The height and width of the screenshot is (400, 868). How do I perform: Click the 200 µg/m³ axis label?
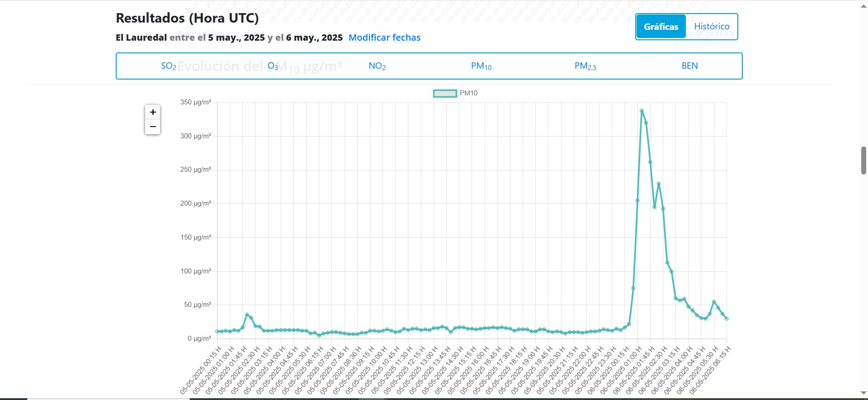tap(196, 203)
